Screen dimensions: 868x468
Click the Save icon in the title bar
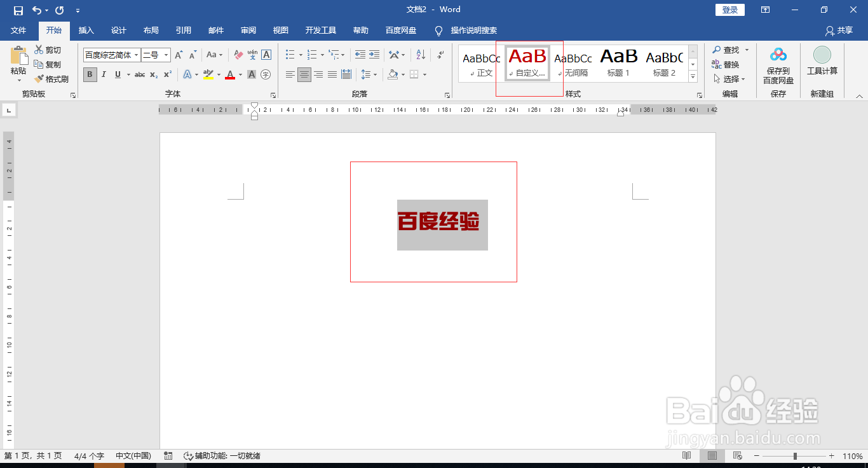pos(18,10)
